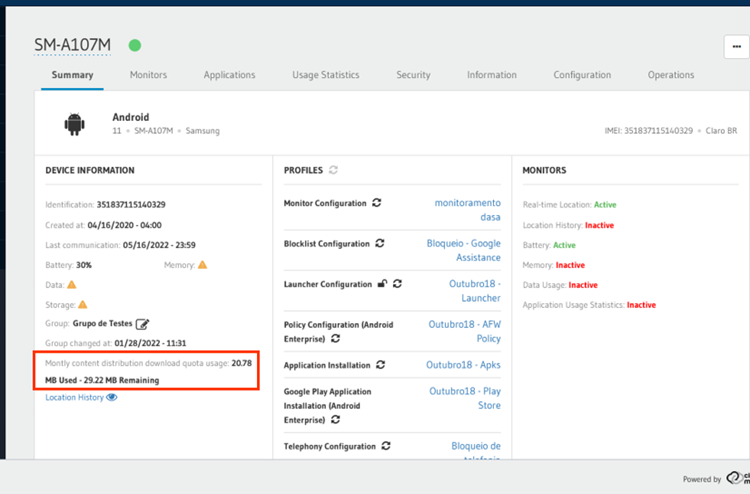Click the Android robot icon
This screenshot has height=494, width=750.
point(75,124)
